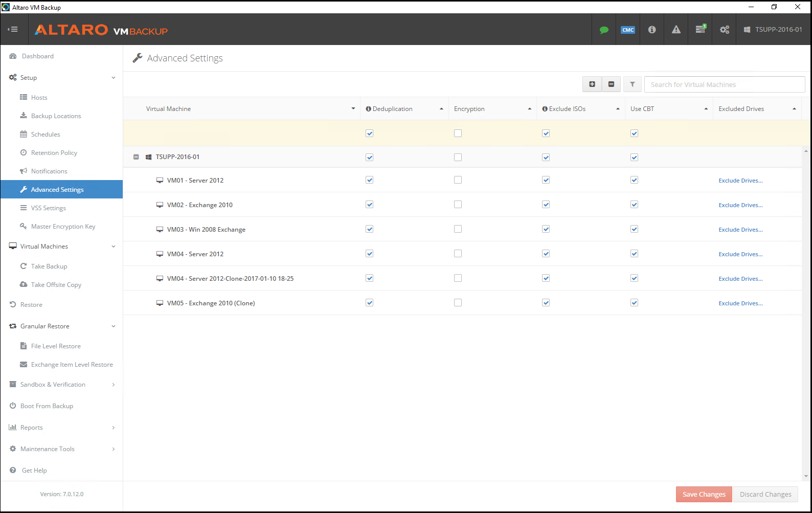
Task: Click the VM01 - Server 2012 monitor icon
Action: click(160, 181)
